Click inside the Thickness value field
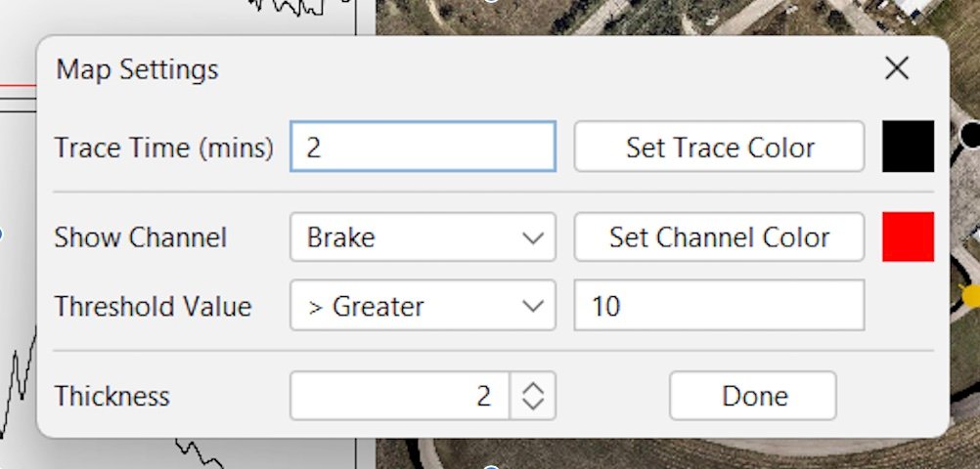 [399, 396]
